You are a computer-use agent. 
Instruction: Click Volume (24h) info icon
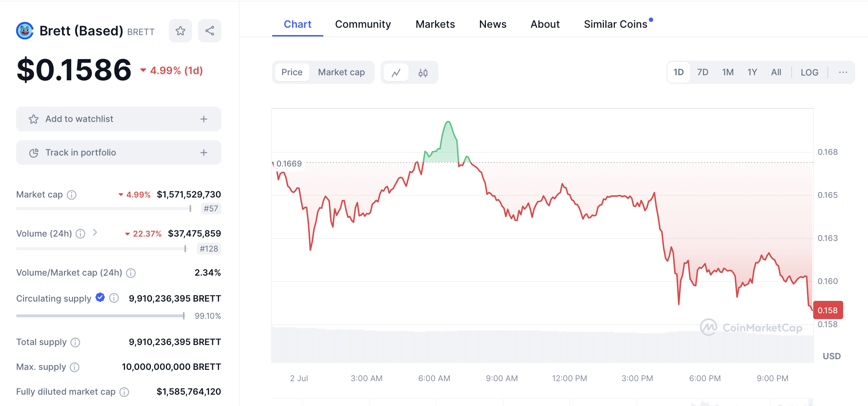point(80,234)
